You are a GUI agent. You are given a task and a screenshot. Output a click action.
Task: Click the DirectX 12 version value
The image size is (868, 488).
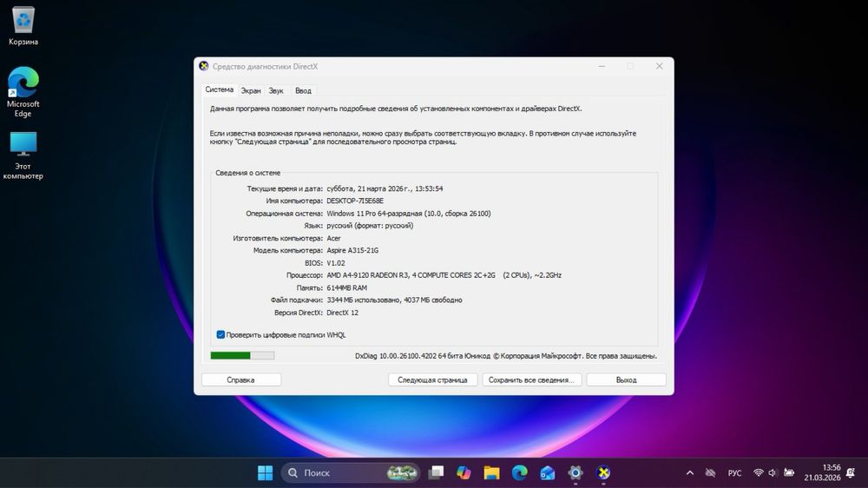343,313
